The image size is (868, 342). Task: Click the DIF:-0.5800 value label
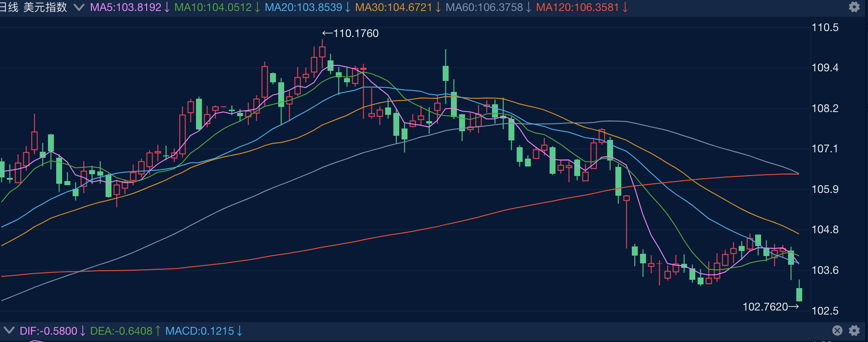(x=48, y=331)
